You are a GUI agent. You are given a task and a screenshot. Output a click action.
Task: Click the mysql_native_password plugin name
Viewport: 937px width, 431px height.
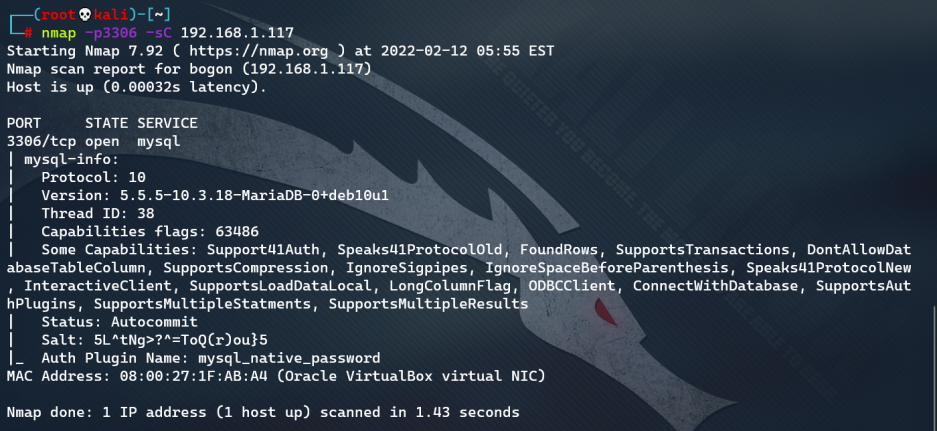(x=289, y=358)
